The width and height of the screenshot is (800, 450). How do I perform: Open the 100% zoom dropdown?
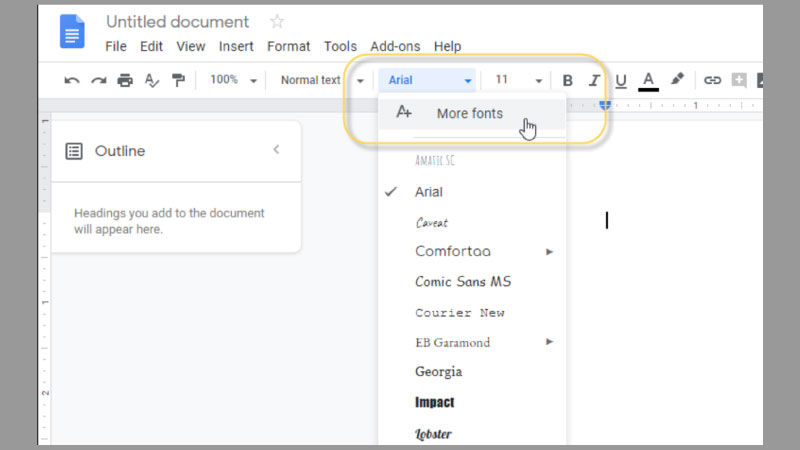coord(233,80)
